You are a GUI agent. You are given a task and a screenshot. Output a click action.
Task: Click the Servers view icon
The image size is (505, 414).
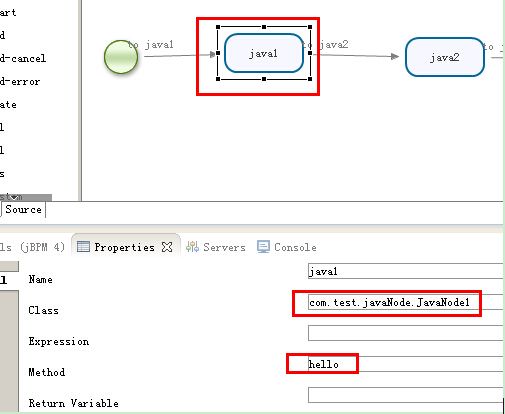[192, 247]
